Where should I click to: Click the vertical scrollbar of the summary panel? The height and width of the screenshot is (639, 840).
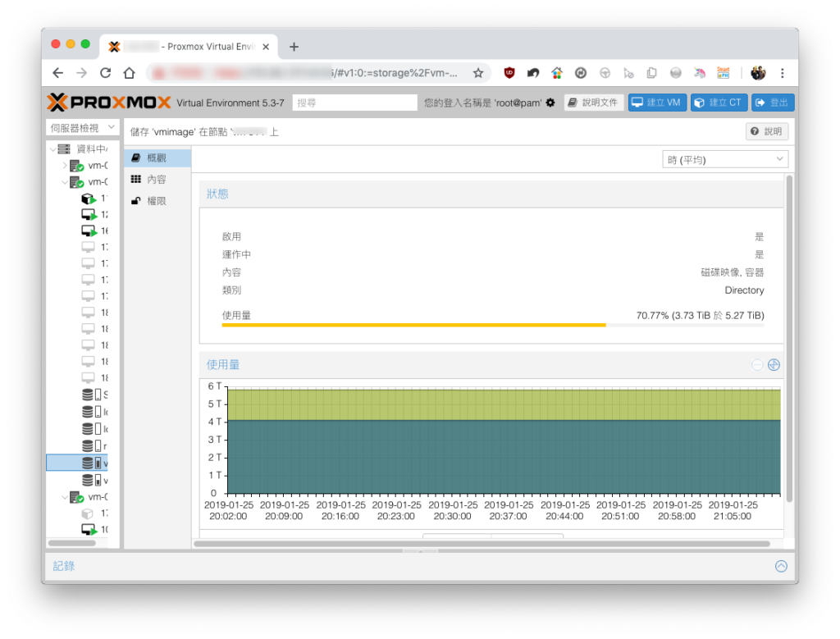[x=789, y=337]
